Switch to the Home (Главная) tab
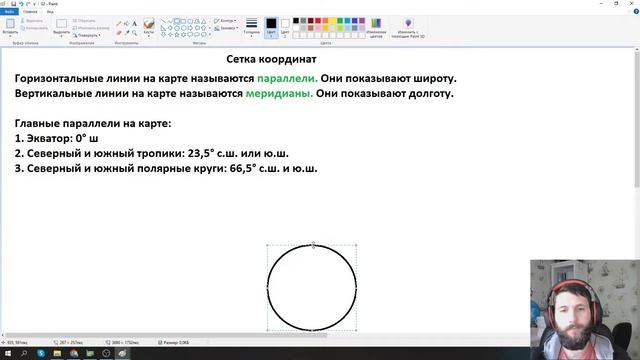The width and height of the screenshot is (640, 360). (x=30, y=12)
